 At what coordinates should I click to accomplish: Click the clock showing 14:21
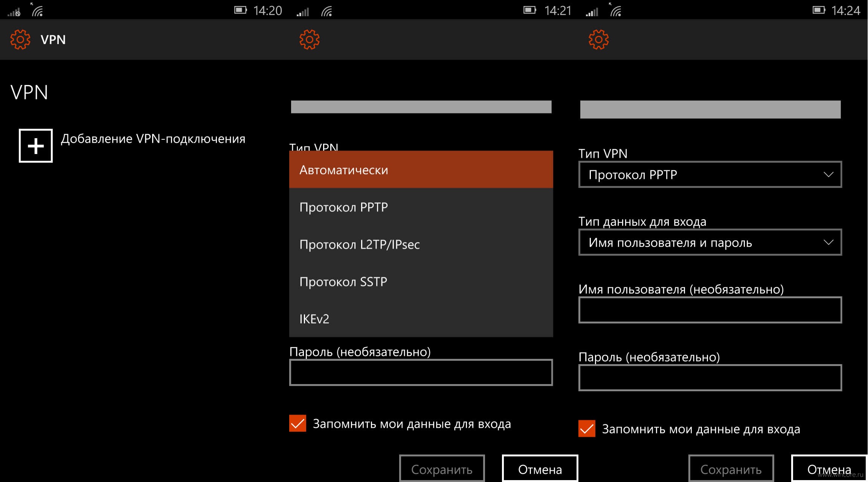coord(558,11)
